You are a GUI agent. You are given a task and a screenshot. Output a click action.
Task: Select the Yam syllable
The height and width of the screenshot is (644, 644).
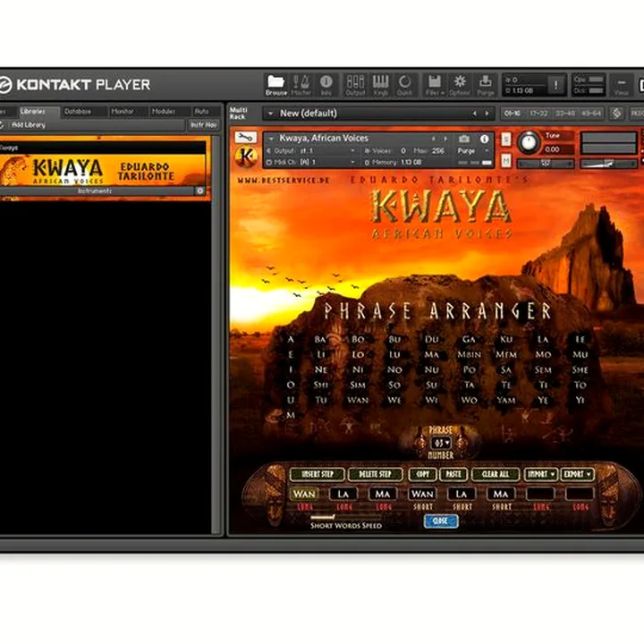click(x=506, y=400)
